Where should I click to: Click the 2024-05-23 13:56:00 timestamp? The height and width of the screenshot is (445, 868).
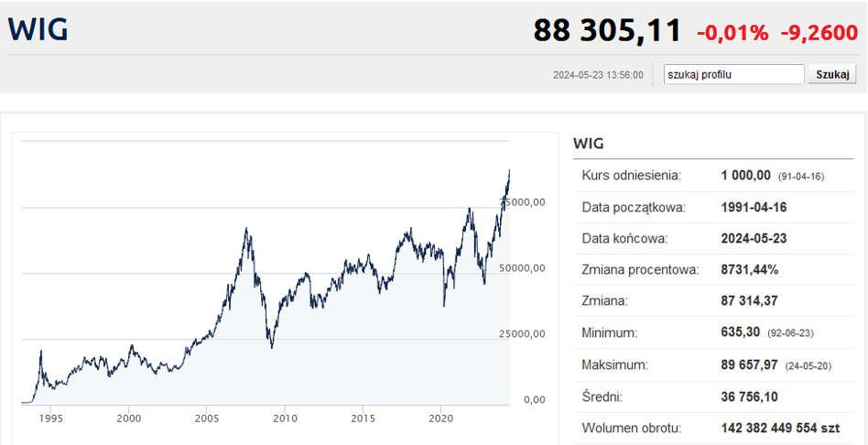click(598, 75)
